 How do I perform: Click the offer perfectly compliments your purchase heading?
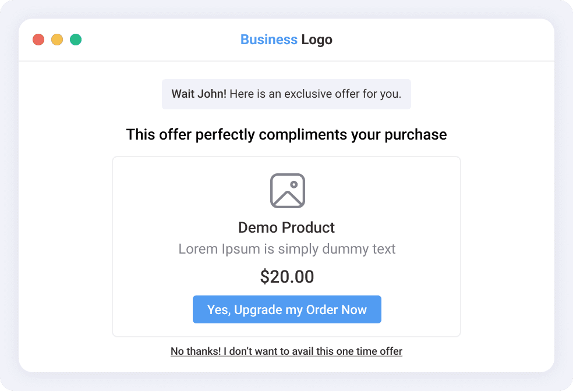pyautogui.click(x=286, y=135)
